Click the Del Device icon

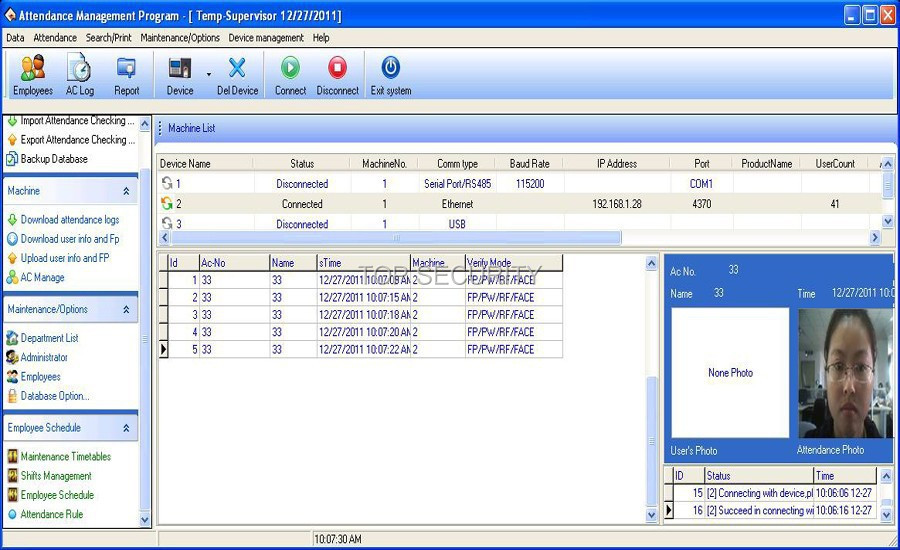[x=237, y=75]
